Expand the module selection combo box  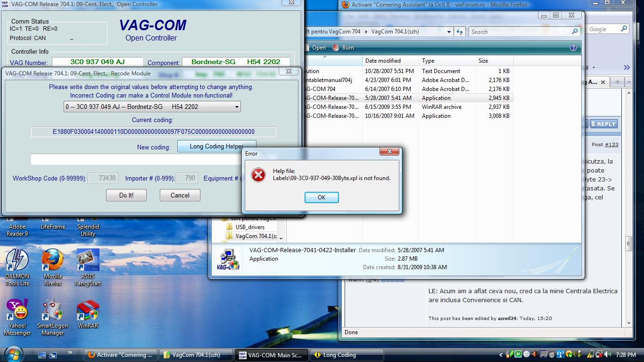click(x=237, y=107)
